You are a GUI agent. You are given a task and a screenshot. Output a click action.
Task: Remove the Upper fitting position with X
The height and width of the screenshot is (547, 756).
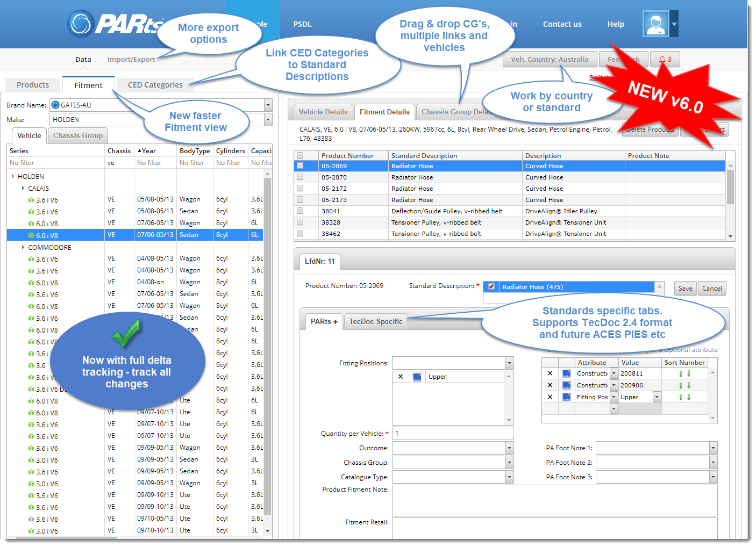click(401, 377)
